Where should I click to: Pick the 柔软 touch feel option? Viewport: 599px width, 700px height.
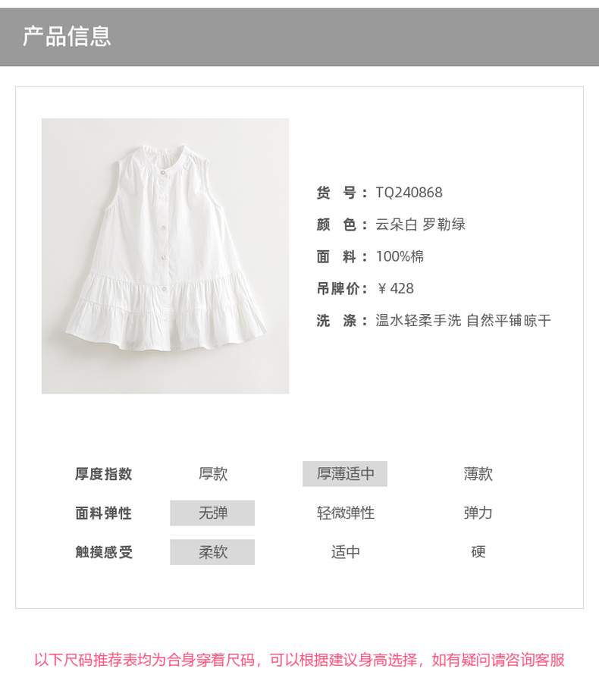click(212, 552)
